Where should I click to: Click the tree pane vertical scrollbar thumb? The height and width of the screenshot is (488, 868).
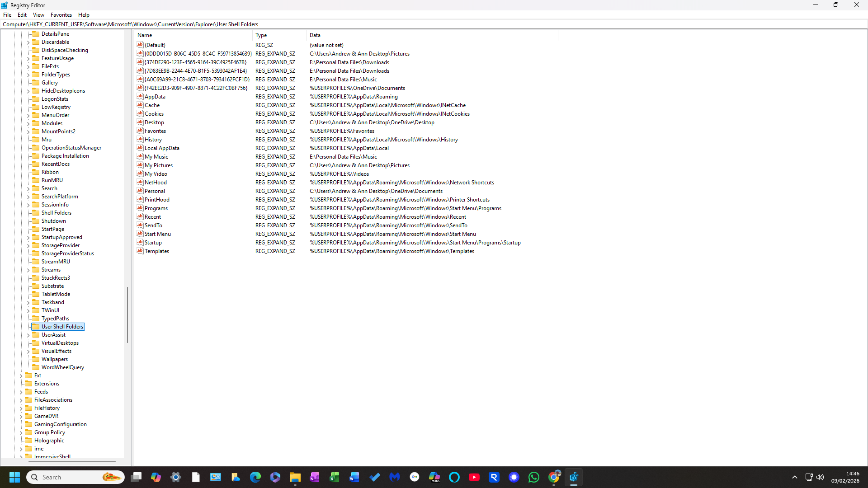[x=127, y=314]
